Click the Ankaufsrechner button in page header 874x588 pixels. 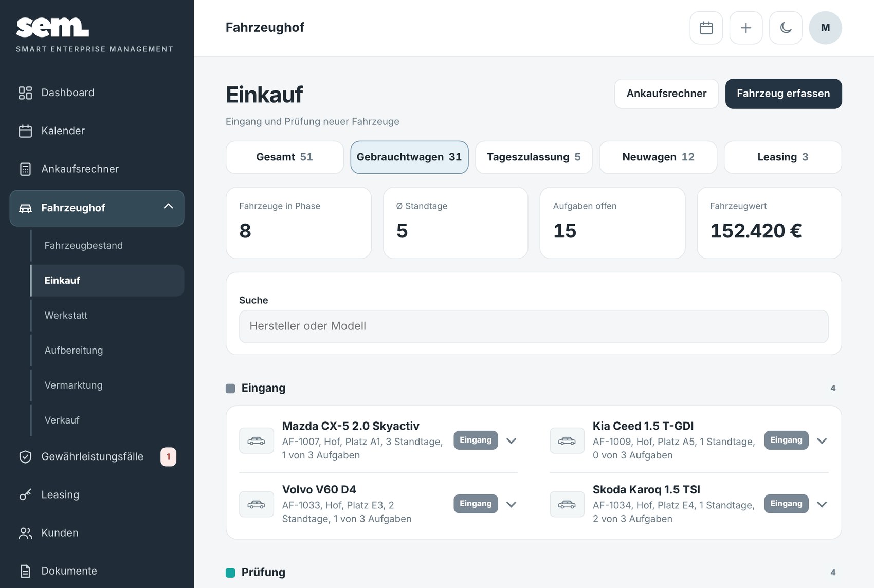point(666,94)
